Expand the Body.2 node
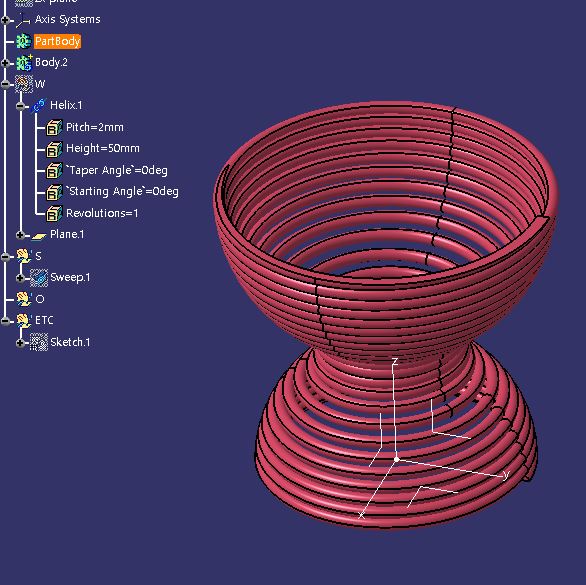 click(x=5, y=63)
